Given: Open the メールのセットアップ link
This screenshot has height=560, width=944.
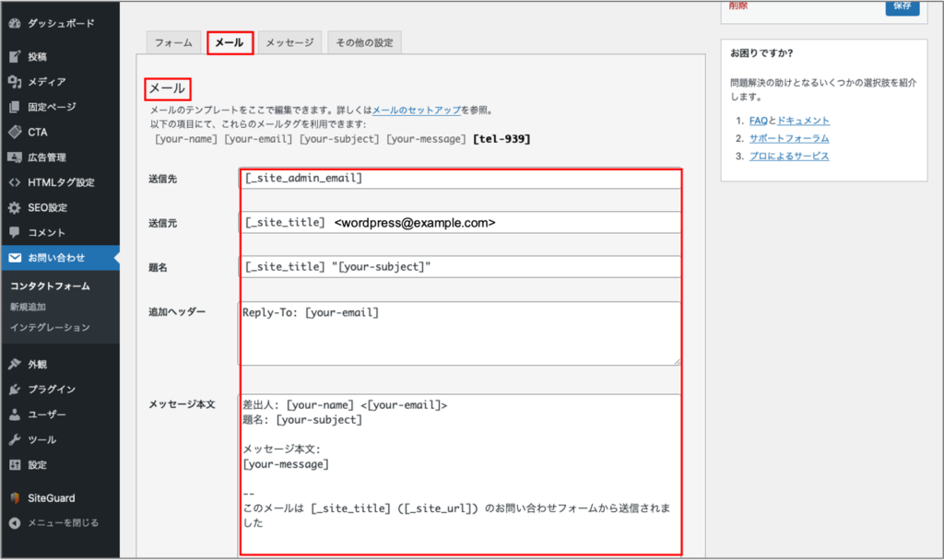Looking at the screenshot, I should [x=417, y=111].
